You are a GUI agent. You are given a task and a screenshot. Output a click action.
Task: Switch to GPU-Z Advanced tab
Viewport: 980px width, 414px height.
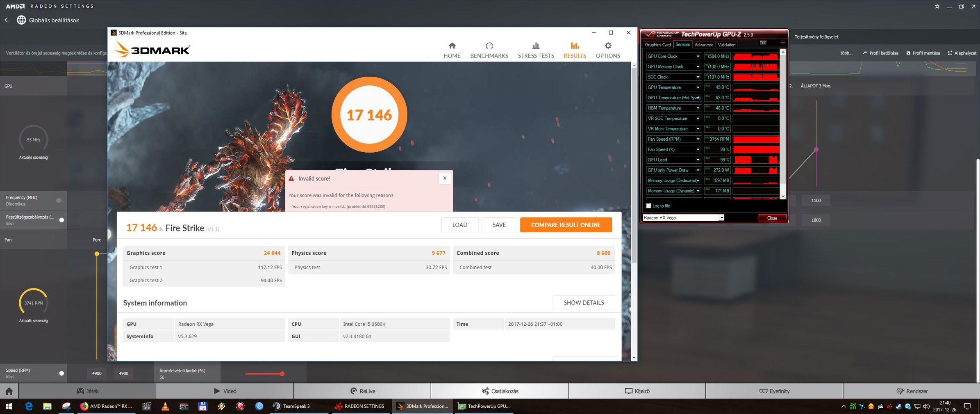click(704, 45)
